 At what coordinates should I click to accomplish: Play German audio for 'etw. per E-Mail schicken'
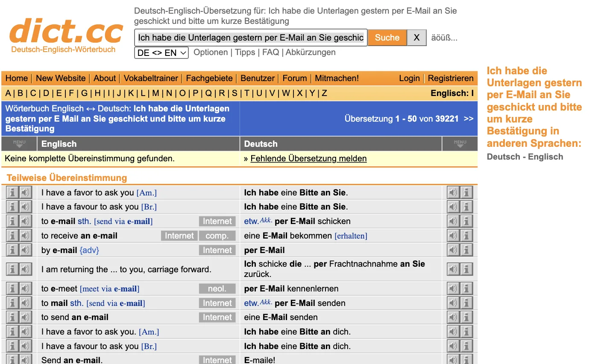(x=453, y=221)
